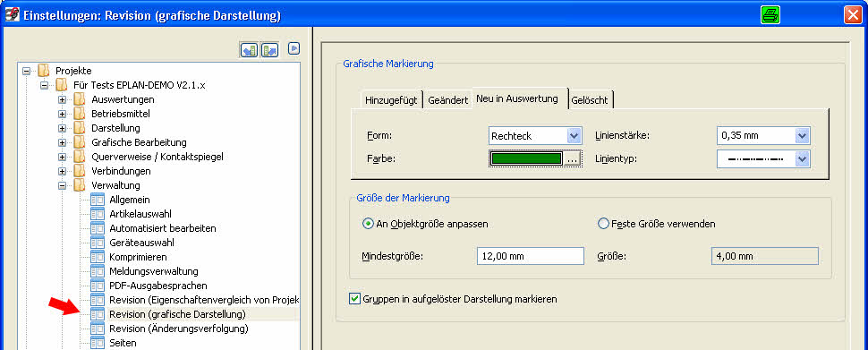
Task: Click the settings page icon beside Geräteauswahl
Action: 97,243
